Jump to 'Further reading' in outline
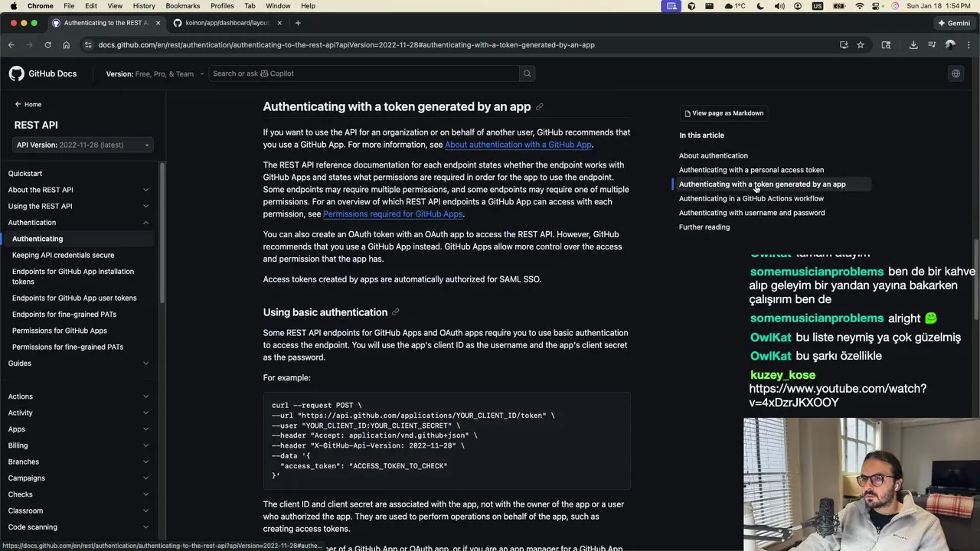 tap(704, 227)
